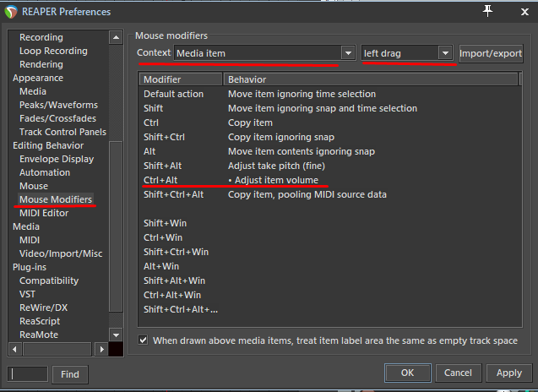Viewport: 538px width, 392px height.
Task: Select Shift row: Move item ignoring snap and time selection
Action: pos(329,108)
